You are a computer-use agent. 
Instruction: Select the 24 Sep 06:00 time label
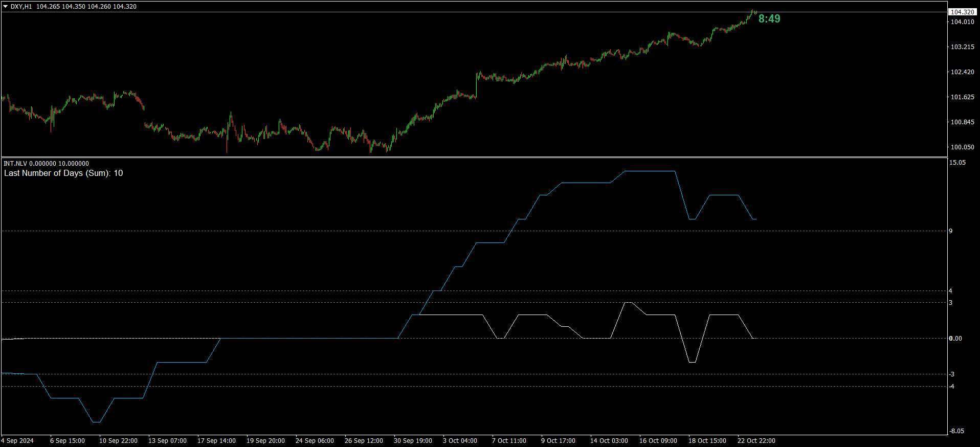point(315,441)
